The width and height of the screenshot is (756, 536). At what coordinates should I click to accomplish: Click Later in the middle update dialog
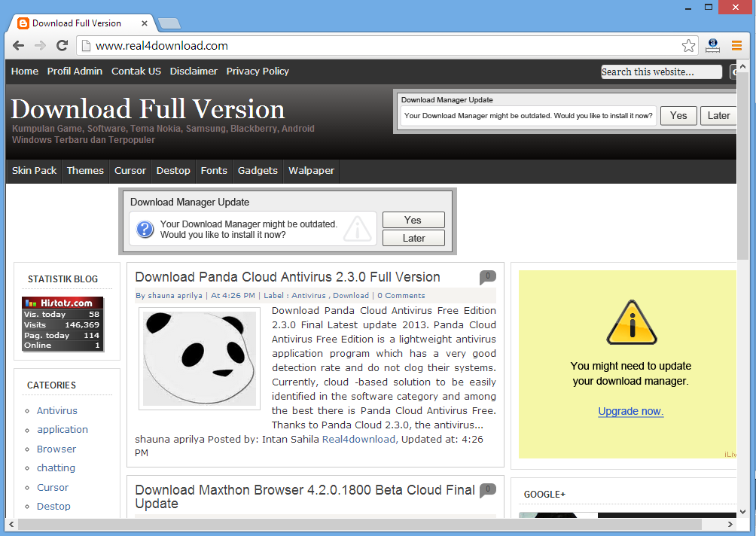point(413,238)
